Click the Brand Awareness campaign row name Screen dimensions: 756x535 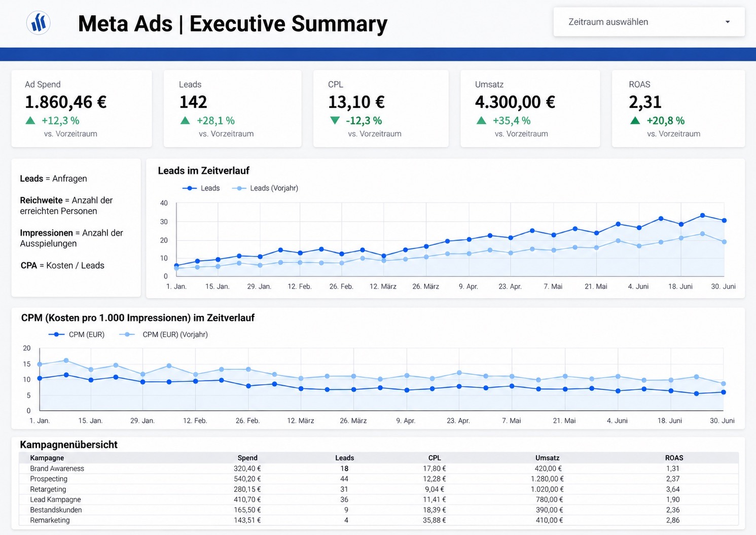(57, 469)
